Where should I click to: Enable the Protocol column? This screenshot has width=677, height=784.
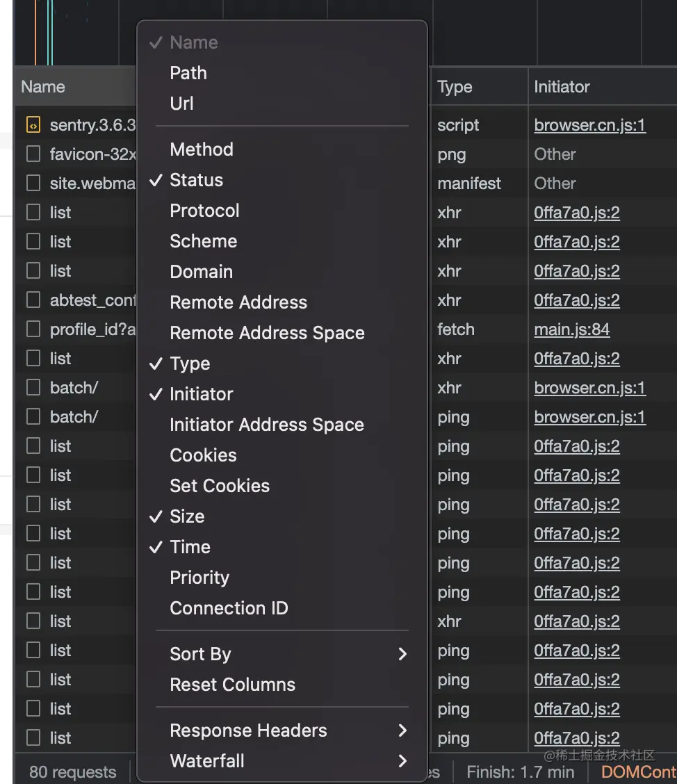click(x=204, y=211)
